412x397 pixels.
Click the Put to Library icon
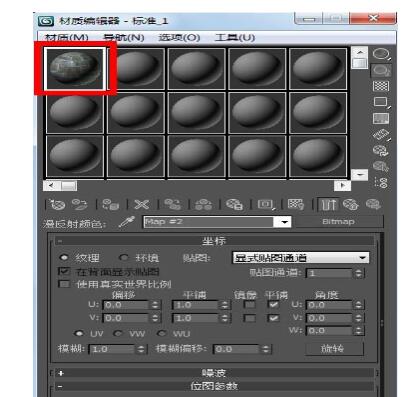click(x=234, y=204)
